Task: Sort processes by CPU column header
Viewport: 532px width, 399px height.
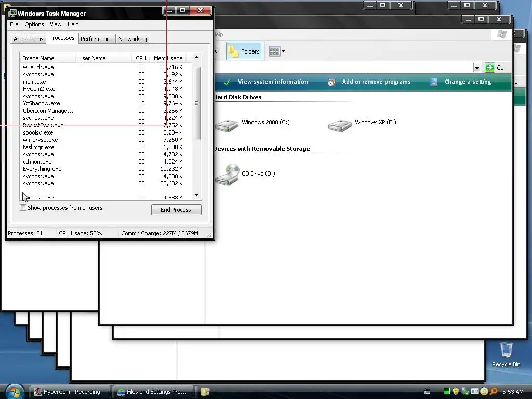Action: (x=141, y=58)
